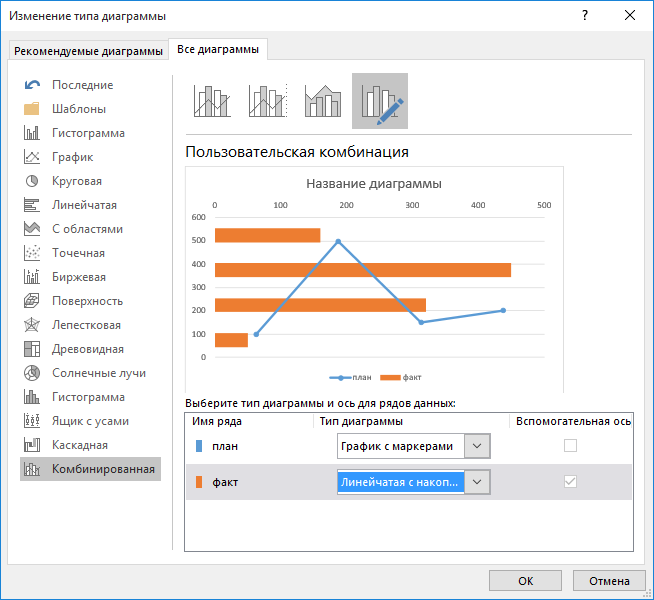Click the chart preview title Название диаграммы
Image resolution: width=654 pixels, height=600 pixels.
coord(374,183)
